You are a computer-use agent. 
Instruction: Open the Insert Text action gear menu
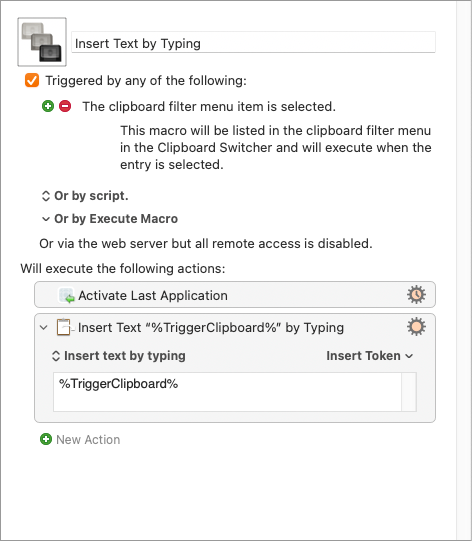click(416, 326)
